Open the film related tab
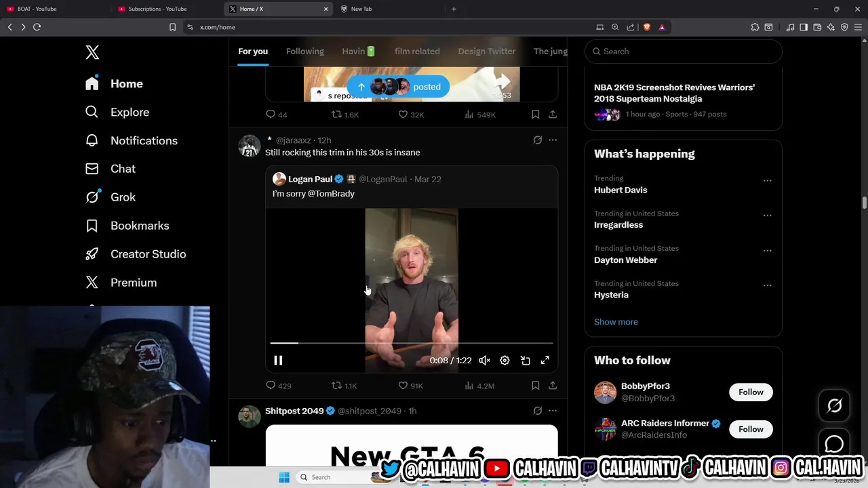Viewport: 868px width, 488px height. pyautogui.click(x=417, y=51)
